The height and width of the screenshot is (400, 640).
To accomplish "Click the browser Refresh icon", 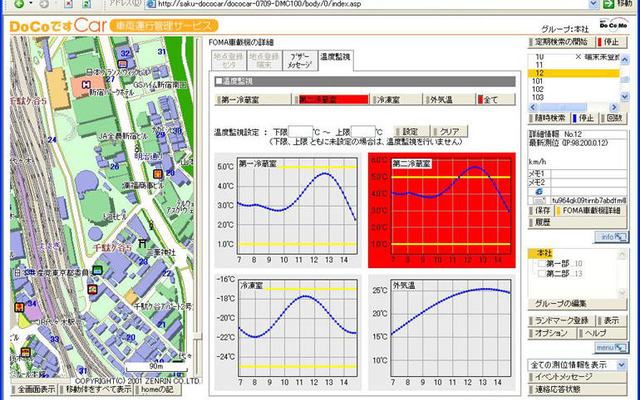I will click(87, 4).
